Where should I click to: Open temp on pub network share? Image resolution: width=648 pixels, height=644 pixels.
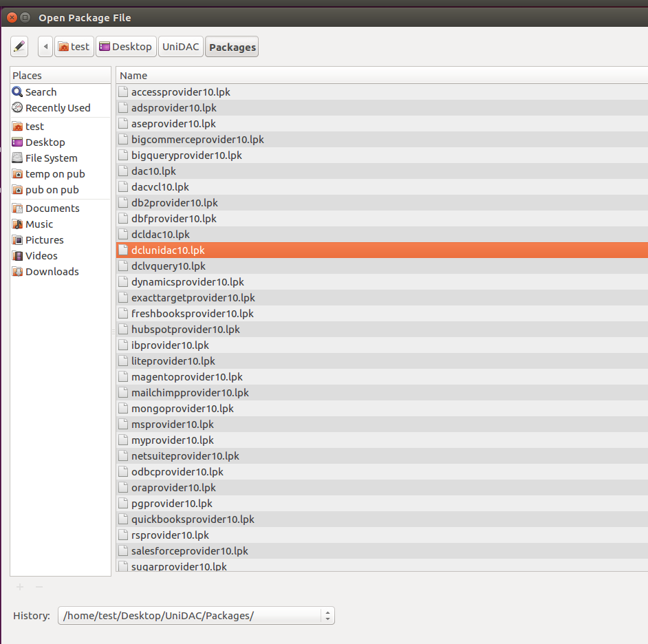coord(61,174)
